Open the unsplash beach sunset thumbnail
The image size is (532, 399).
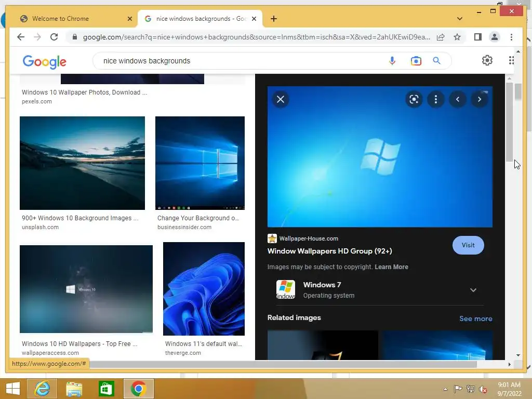point(82,163)
